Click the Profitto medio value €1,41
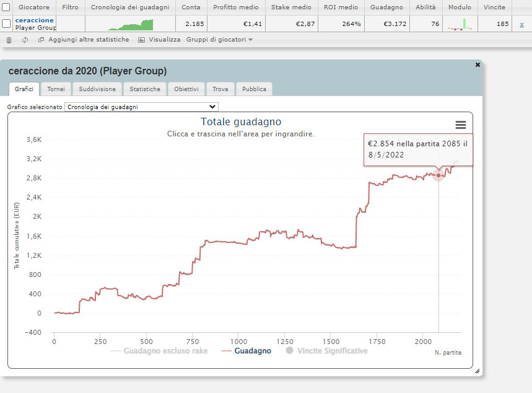The width and height of the screenshot is (532, 393). click(253, 24)
